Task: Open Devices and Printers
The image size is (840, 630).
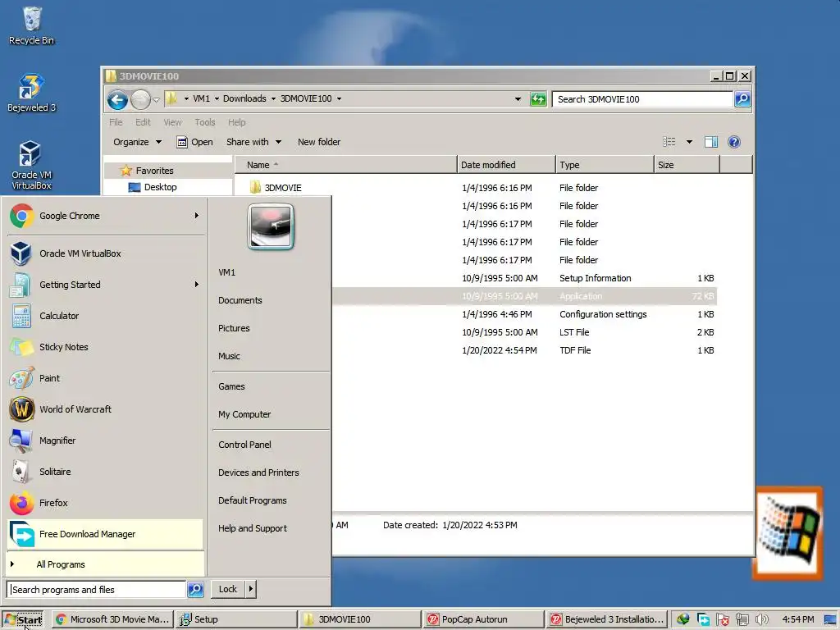Action: point(258,472)
